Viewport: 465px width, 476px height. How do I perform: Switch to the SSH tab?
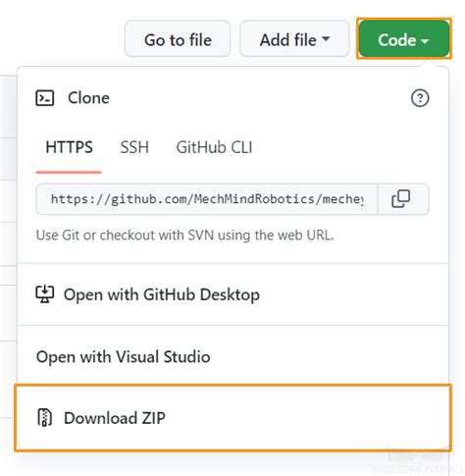(x=134, y=147)
